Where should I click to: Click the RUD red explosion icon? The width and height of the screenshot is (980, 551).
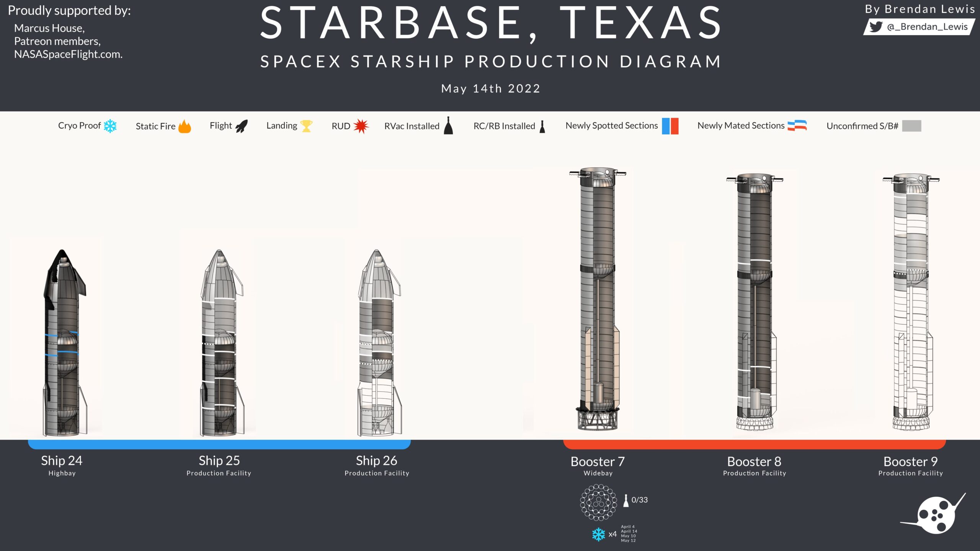pyautogui.click(x=361, y=126)
